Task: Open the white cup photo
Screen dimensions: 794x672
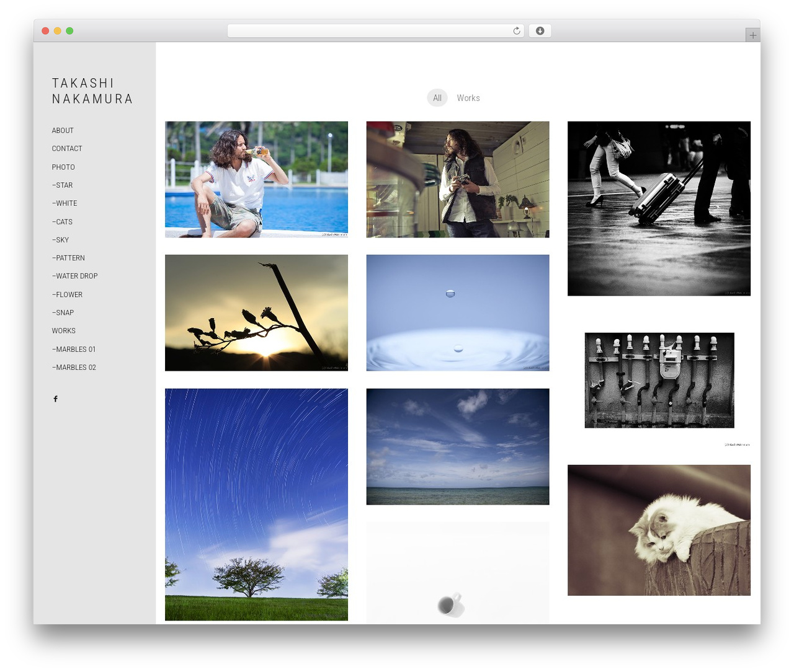Action: tap(458, 573)
